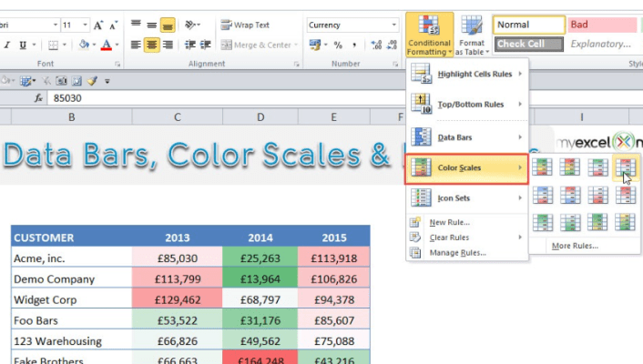
Task: Open Format as Table gallery
Action: click(472, 35)
